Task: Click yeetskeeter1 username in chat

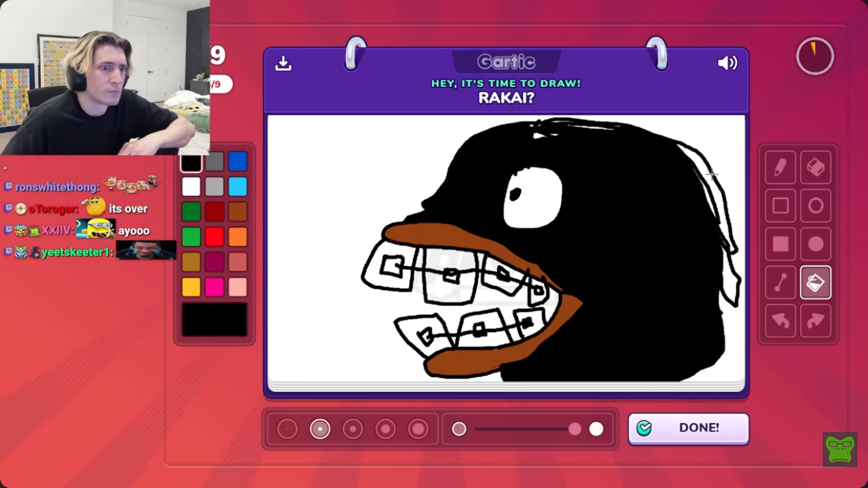Action: [x=78, y=253]
